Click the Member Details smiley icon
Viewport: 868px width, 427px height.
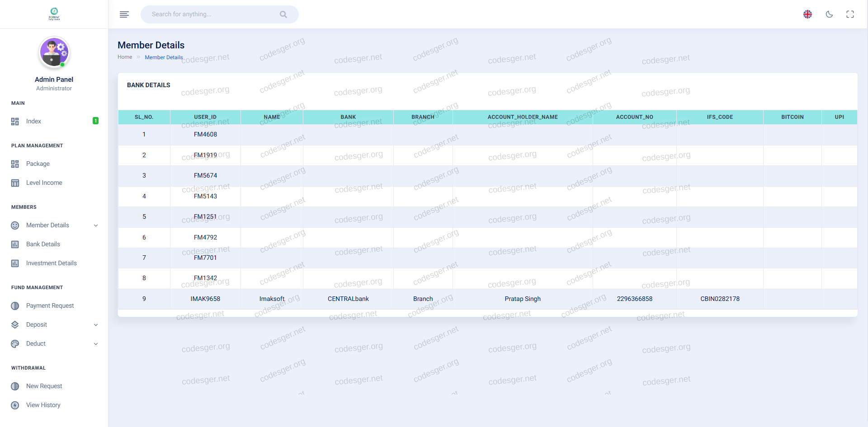click(15, 225)
